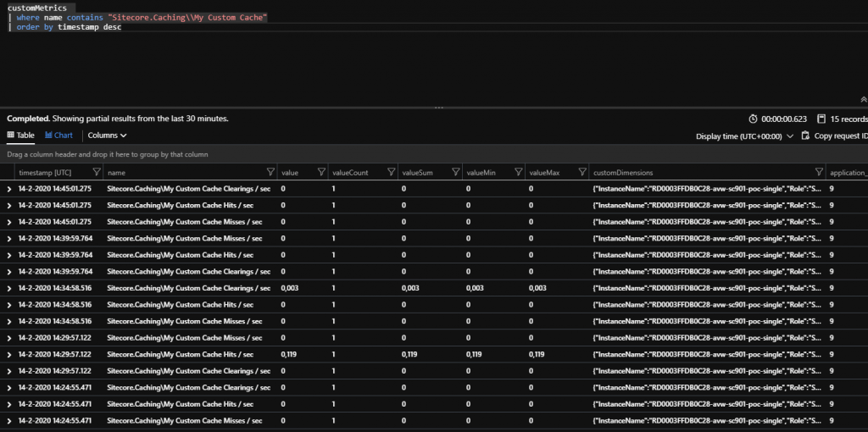The height and width of the screenshot is (432, 868).
Task: Click the value column filter icon
Action: [321, 172]
